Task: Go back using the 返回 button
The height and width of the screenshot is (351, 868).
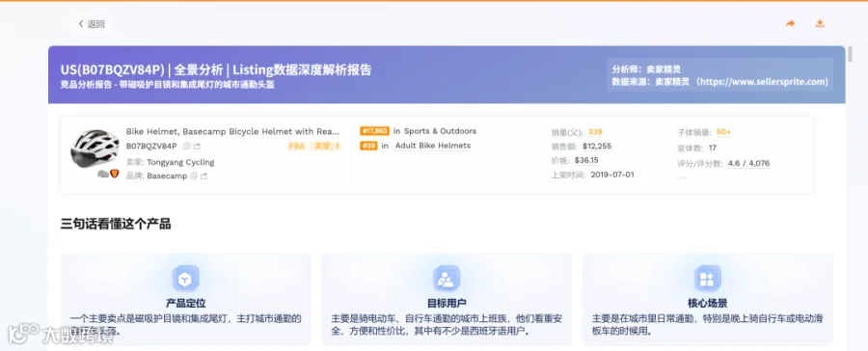Action: tap(92, 24)
